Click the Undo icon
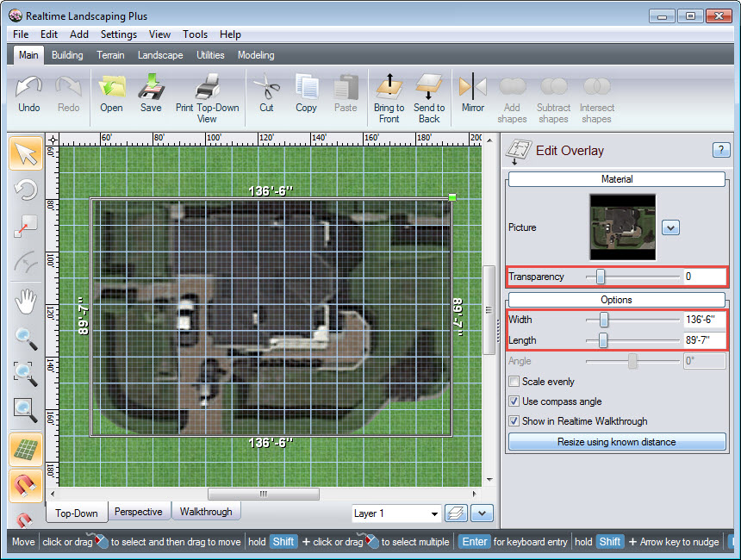741x560 pixels. tap(28, 87)
